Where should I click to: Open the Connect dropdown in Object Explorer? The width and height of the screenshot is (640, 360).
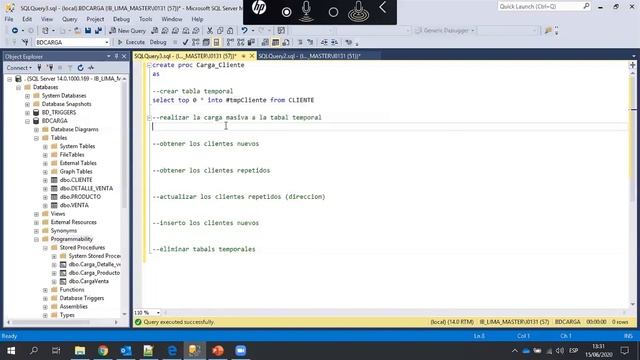coord(19,68)
